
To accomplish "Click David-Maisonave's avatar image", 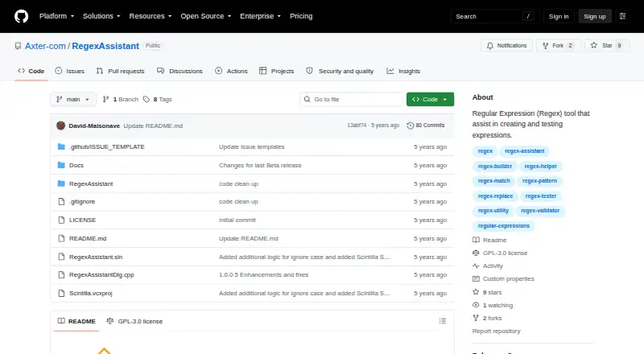I will 61,126.
